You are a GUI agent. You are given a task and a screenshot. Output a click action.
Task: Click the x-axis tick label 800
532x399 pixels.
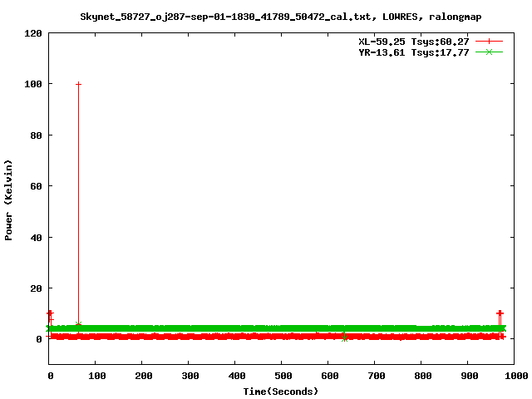tap(423, 376)
